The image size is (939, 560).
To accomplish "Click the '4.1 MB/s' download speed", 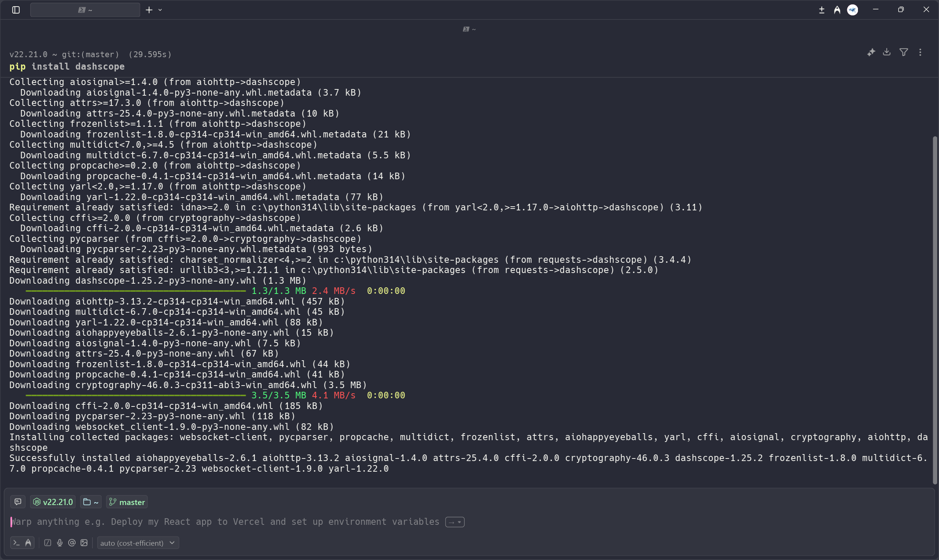I will click(334, 395).
